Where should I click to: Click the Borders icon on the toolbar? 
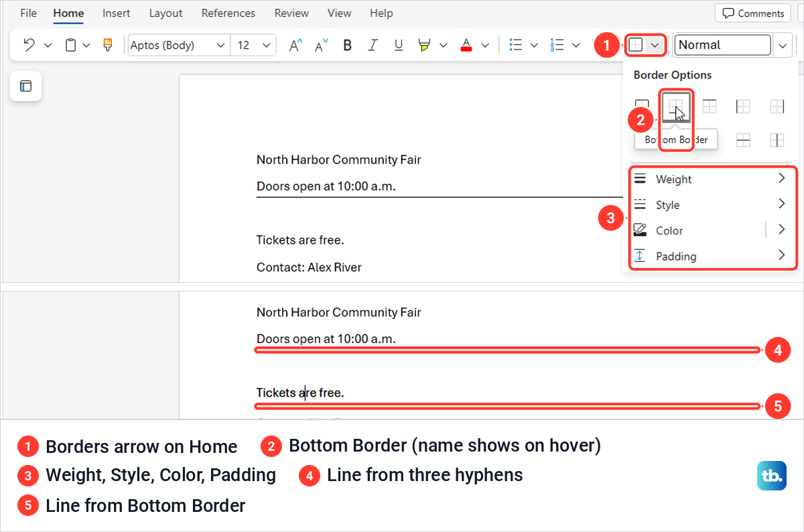636,45
